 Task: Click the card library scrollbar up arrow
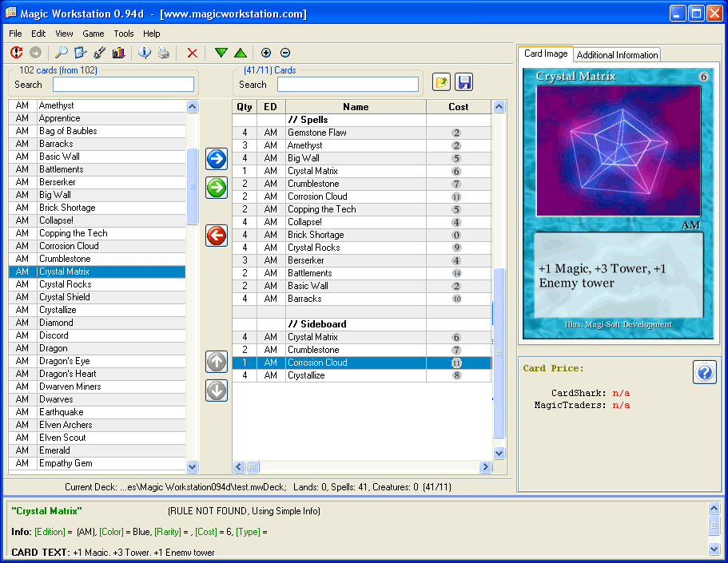point(193,107)
